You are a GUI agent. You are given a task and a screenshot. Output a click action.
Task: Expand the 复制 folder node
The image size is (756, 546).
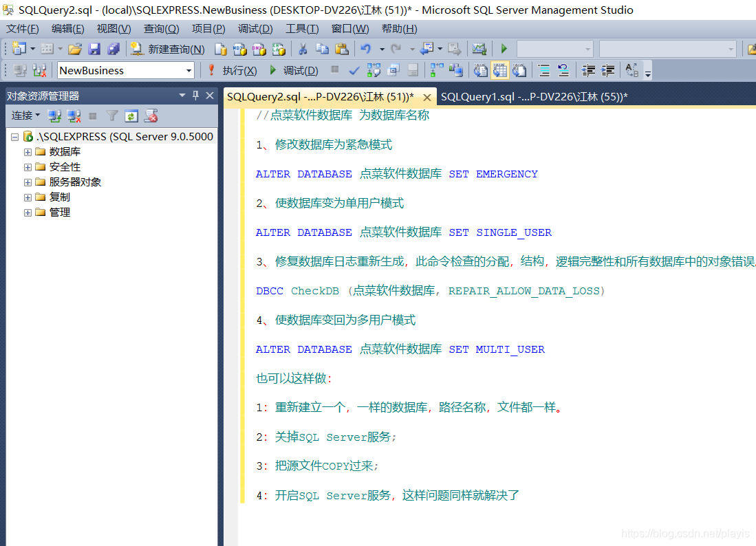(28, 197)
